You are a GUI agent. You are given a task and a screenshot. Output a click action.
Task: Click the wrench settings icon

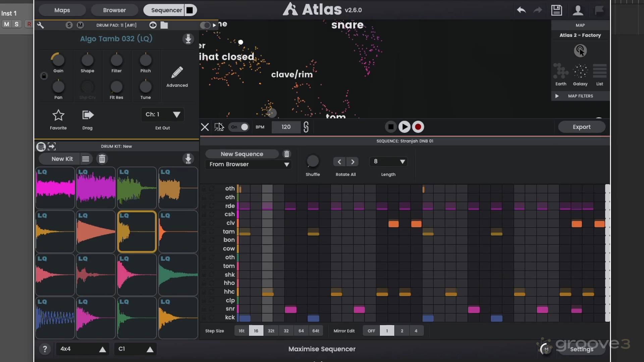click(41, 25)
